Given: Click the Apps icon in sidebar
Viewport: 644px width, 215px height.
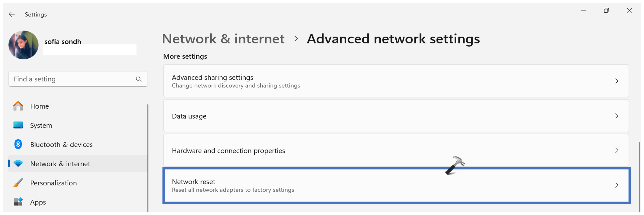Looking at the screenshot, I should [18, 202].
